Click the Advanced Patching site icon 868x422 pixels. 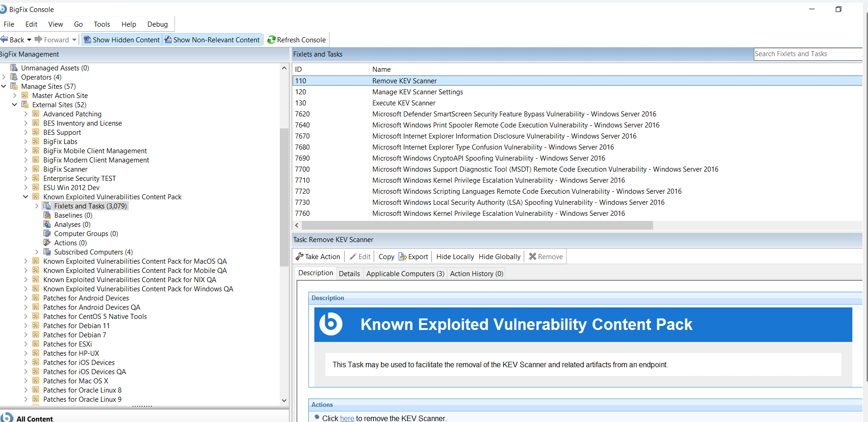tap(36, 114)
